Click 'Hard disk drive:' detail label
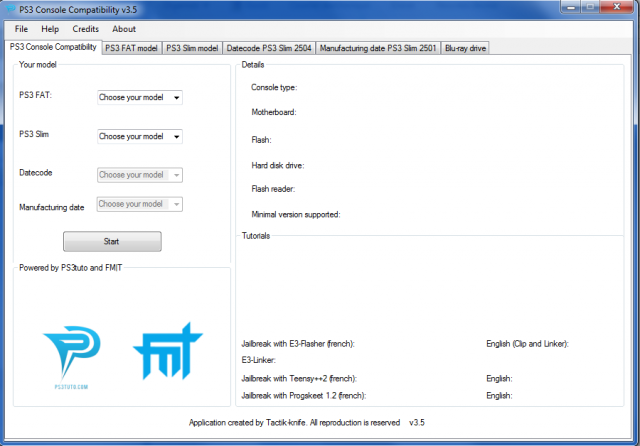640x446 pixels. (278, 165)
